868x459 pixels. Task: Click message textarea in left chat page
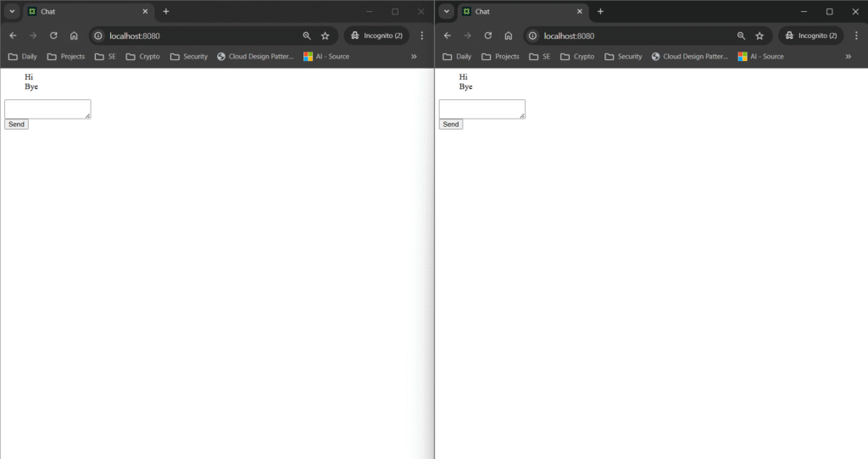47,109
